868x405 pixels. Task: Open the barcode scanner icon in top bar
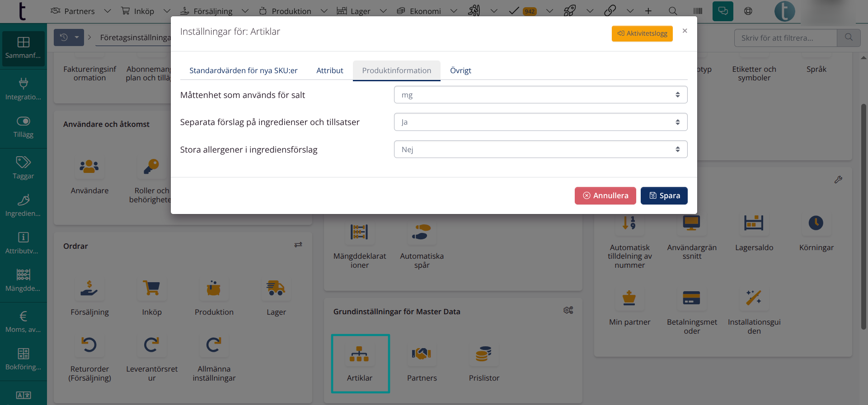click(698, 11)
